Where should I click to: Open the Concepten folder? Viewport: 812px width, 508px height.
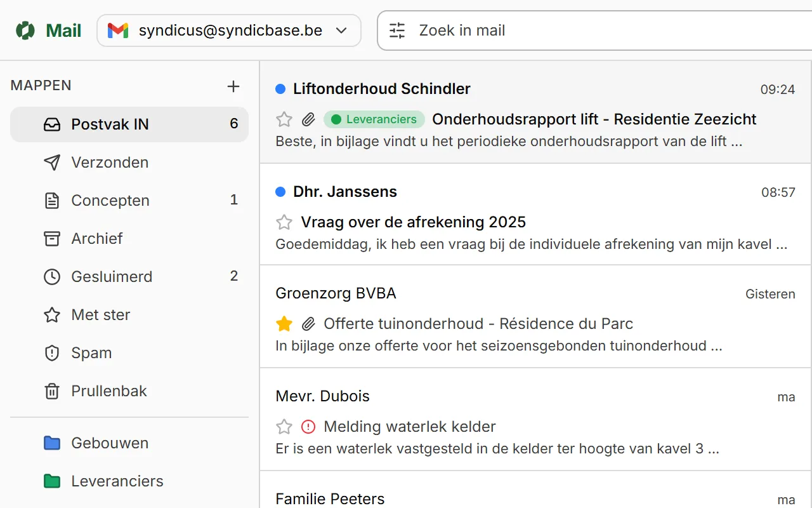tap(129, 201)
